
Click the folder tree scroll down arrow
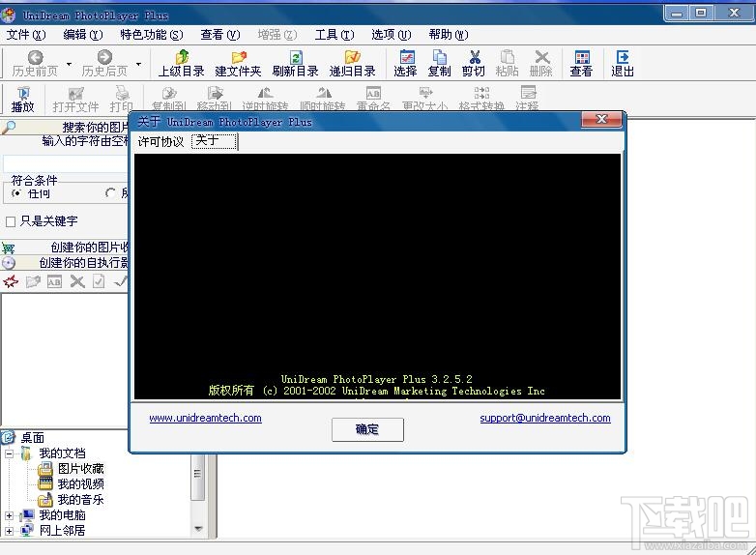point(197,529)
